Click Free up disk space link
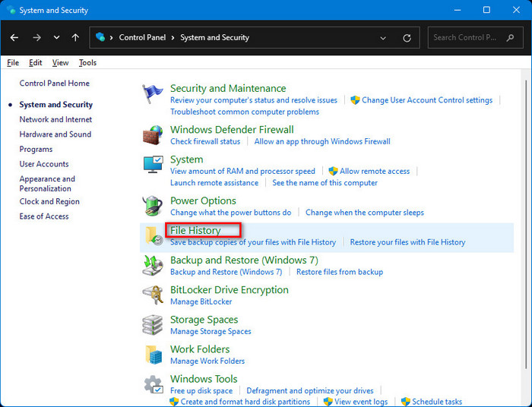The image size is (532, 407). [201, 391]
